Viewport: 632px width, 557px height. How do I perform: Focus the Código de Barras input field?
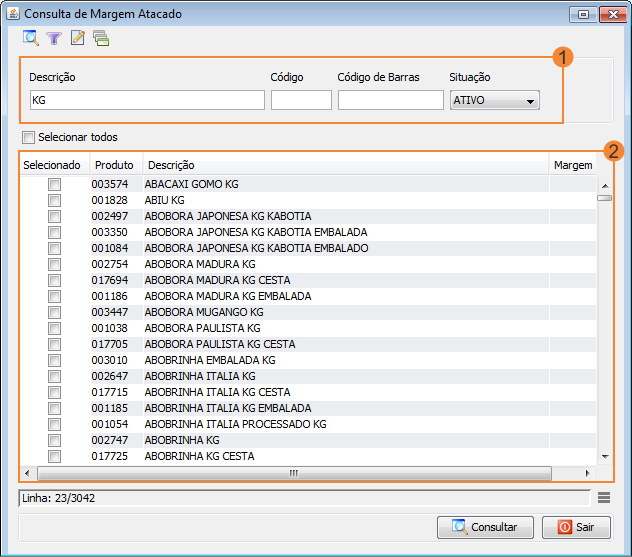[x=391, y=100]
